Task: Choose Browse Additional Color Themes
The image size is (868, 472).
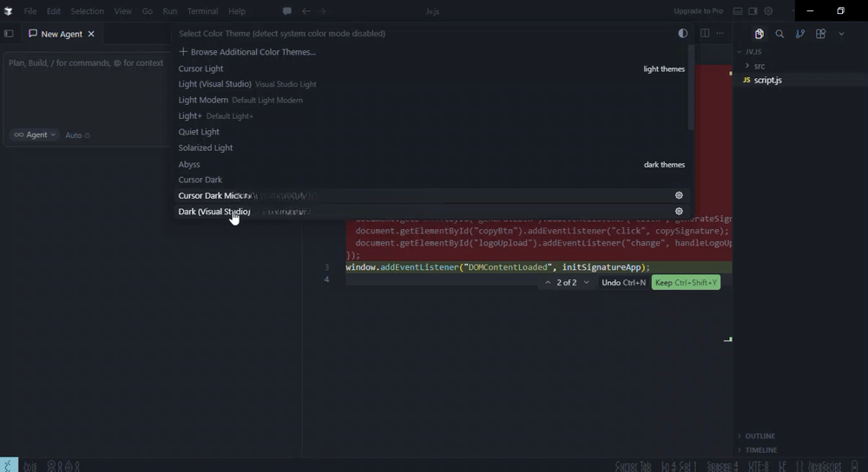Action: [x=433, y=52]
